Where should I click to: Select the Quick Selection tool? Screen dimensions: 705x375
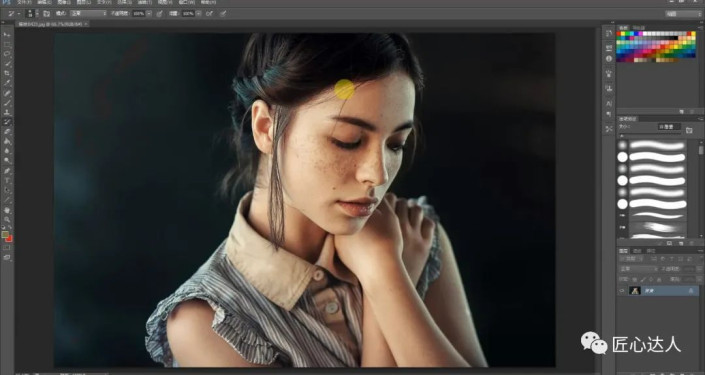[x=7, y=63]
